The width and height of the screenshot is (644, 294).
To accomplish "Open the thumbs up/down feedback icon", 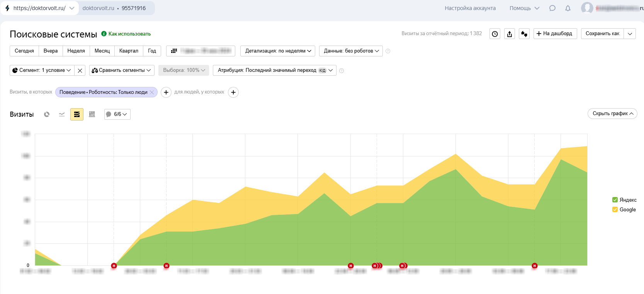I will (x=524, y=34).
